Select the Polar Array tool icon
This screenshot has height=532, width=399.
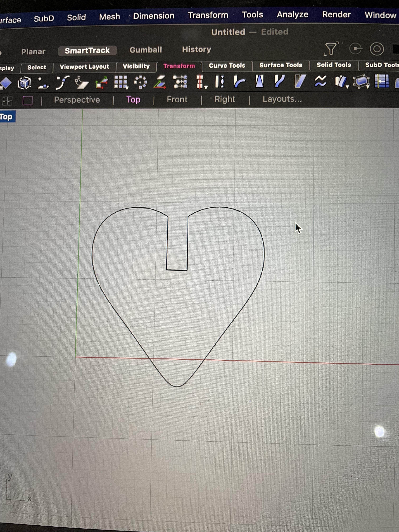pyautogui.click(x=141, y=82)
